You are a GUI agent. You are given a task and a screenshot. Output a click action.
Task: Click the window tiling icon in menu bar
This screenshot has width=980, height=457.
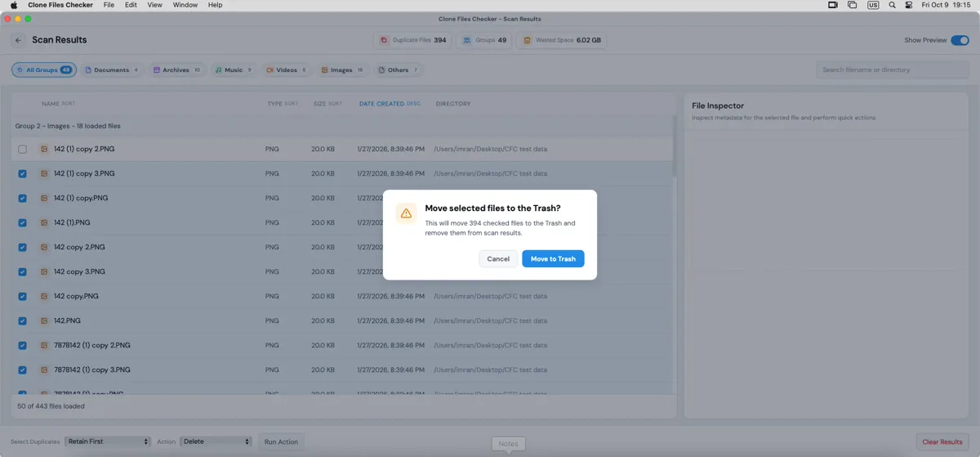coord(852,5)
